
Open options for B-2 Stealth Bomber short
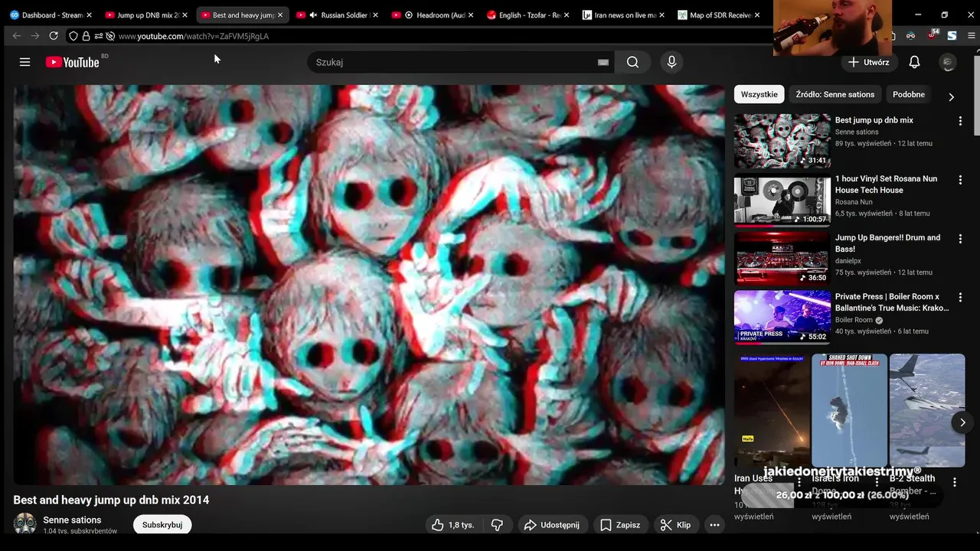[x=954, y=482]
